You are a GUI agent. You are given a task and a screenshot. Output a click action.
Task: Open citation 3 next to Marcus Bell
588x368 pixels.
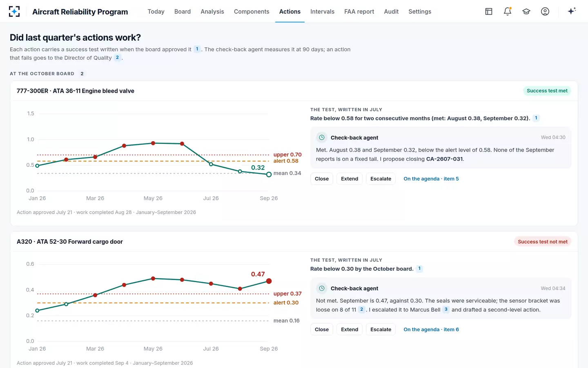tap(446, 310)
